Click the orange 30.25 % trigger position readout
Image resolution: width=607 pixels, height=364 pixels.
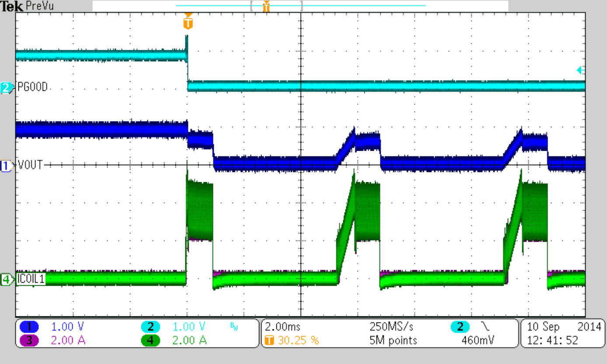pos(292,340)
